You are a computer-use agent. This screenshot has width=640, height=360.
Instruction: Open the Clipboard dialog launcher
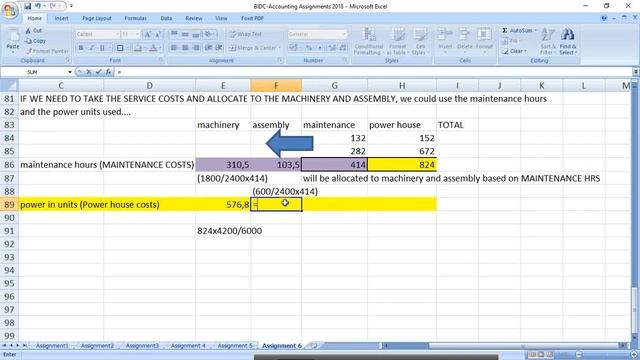point(68,60)
